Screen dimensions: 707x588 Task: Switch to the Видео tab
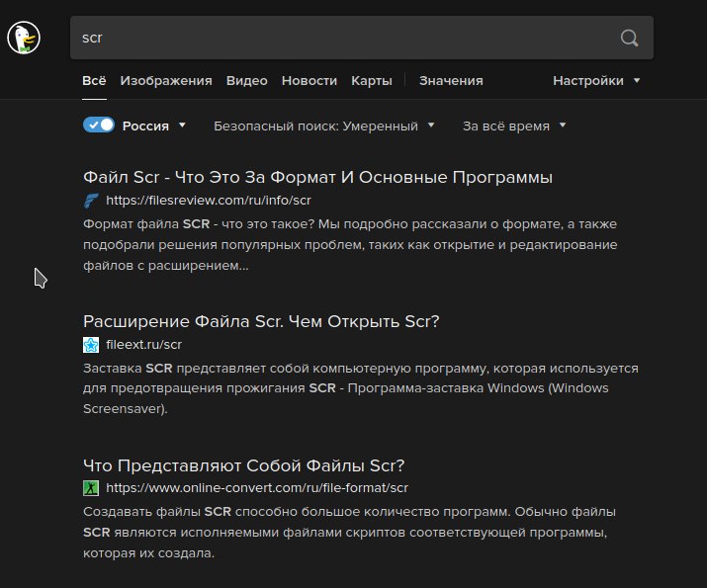pyautogui.click(x=246, y=81)
